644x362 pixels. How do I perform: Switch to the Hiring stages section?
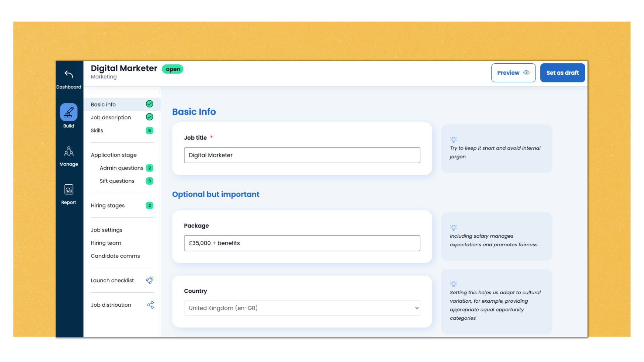(x=108, y=205)
